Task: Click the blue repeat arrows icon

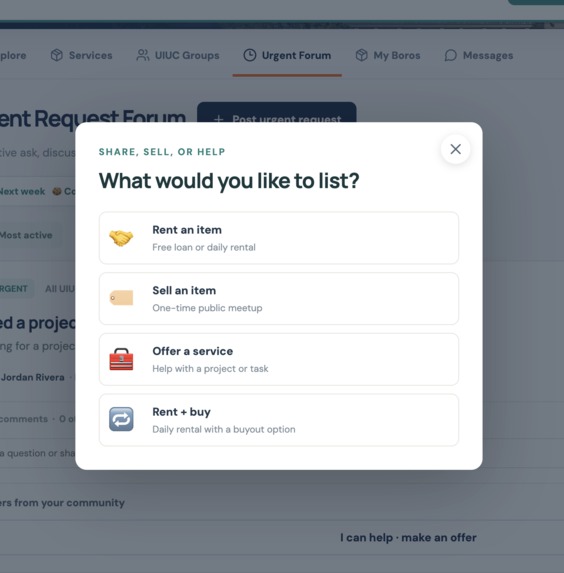Action: coord(121,420)
